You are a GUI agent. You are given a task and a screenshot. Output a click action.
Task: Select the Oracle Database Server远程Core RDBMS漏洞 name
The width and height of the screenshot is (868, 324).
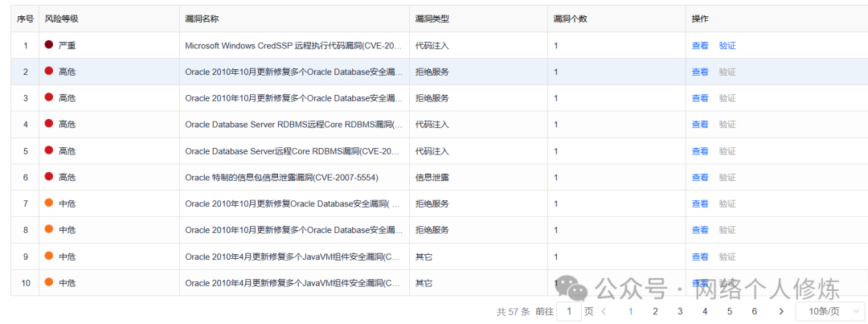292,150
